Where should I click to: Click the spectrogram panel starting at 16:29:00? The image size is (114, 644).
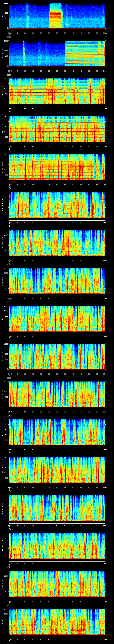point(57,281)
